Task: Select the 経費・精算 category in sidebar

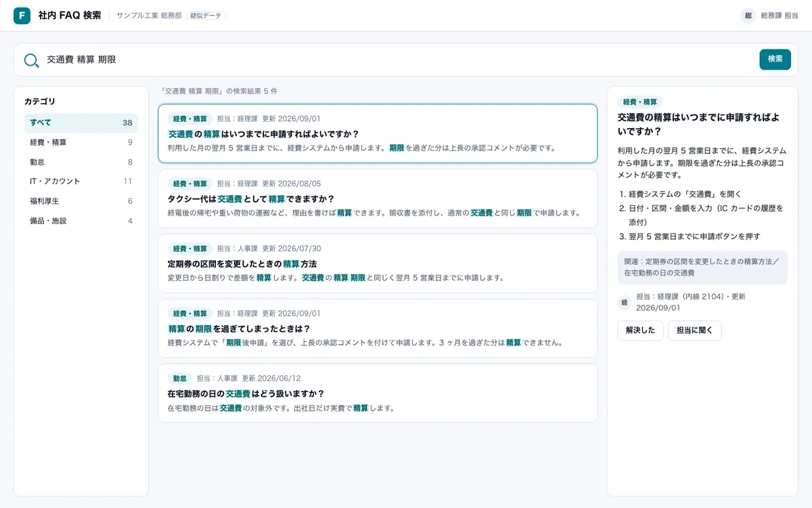Action: coord(81,142)
